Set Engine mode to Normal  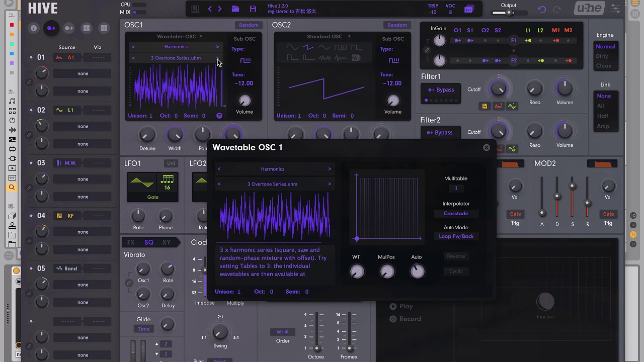point(605,46)
